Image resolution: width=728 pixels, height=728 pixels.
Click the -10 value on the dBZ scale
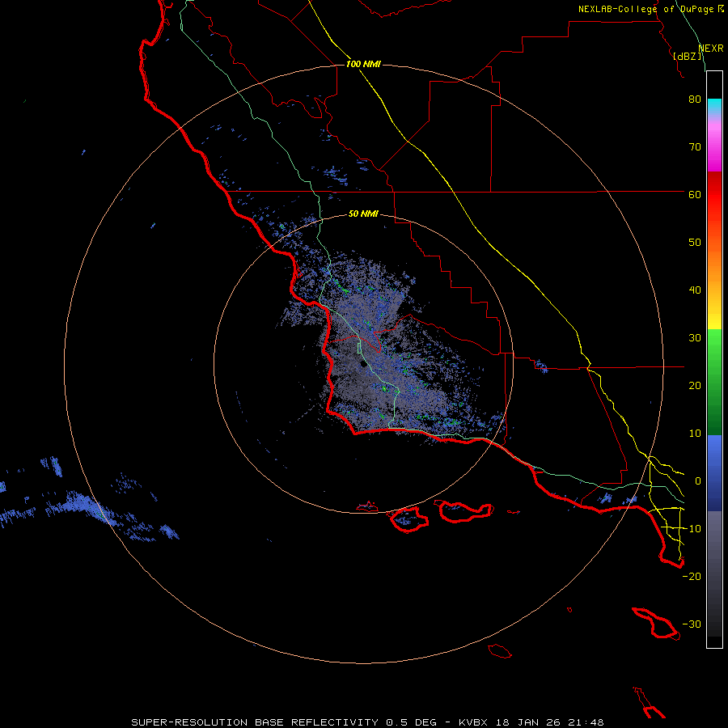point(692,529)
